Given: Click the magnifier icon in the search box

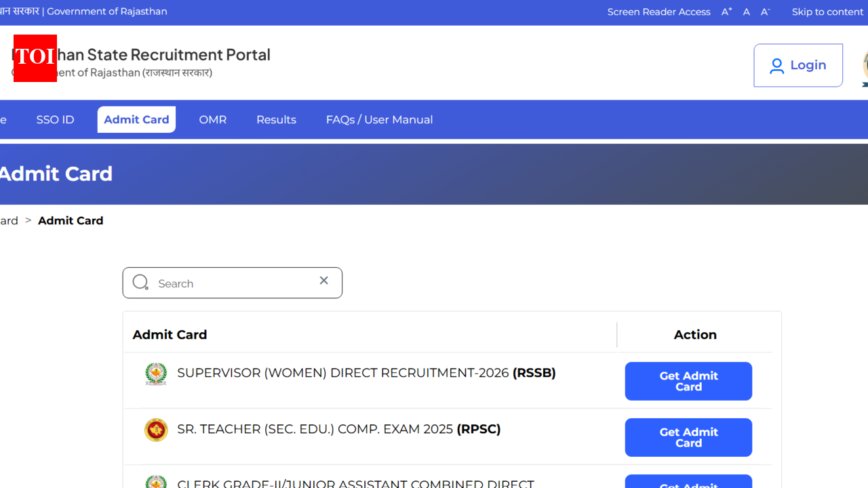Looking at the screenshot, I should coord(140,283).
